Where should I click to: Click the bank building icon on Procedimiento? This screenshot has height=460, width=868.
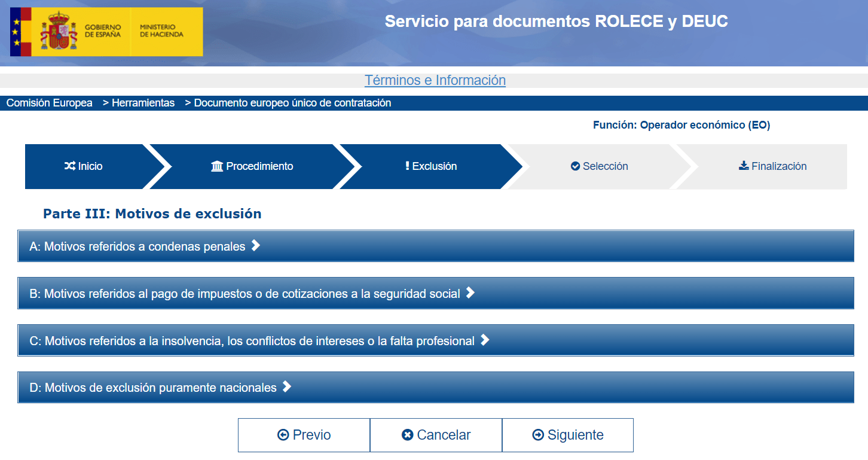[x=217, y=166]
